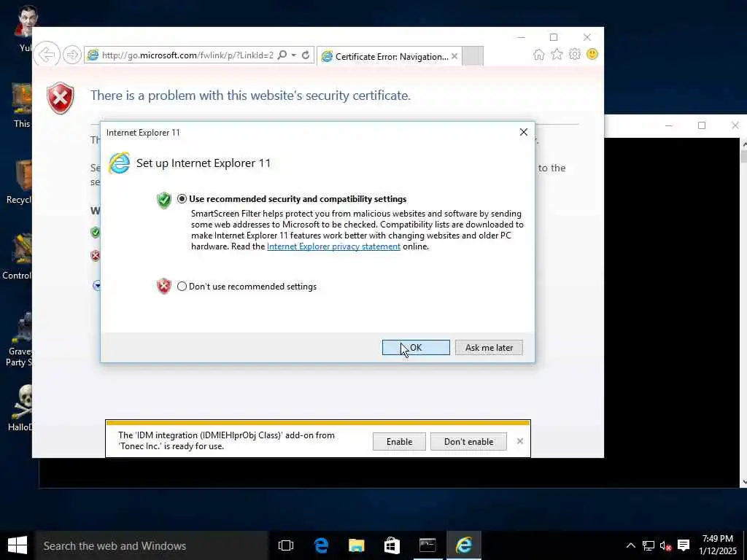Viewport: 747px width, 560px height.
Task: Close the Internet Explorer 11 dialog
Action: point(524,132)
